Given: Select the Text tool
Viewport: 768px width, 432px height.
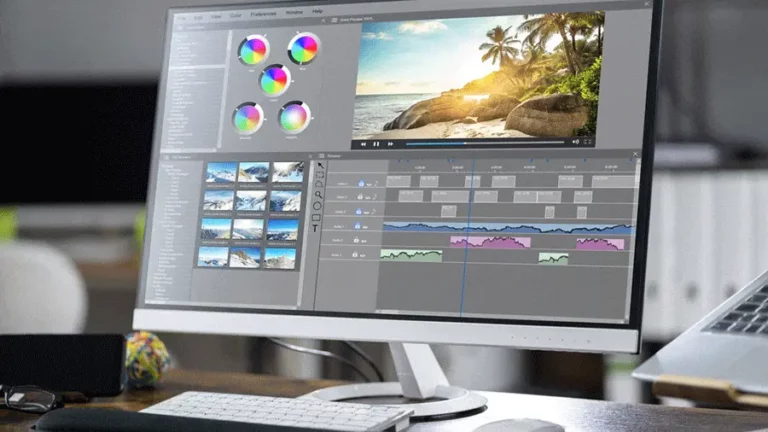Looking at the screenshot, I should [x=317, y=228].
